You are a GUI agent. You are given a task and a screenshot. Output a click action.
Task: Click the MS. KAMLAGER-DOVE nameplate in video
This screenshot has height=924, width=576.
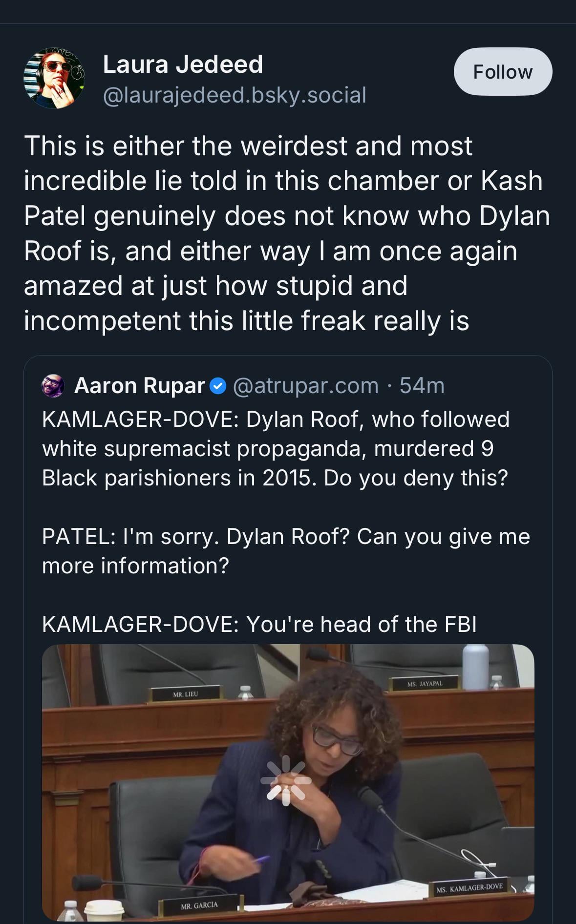coord(469,887)
